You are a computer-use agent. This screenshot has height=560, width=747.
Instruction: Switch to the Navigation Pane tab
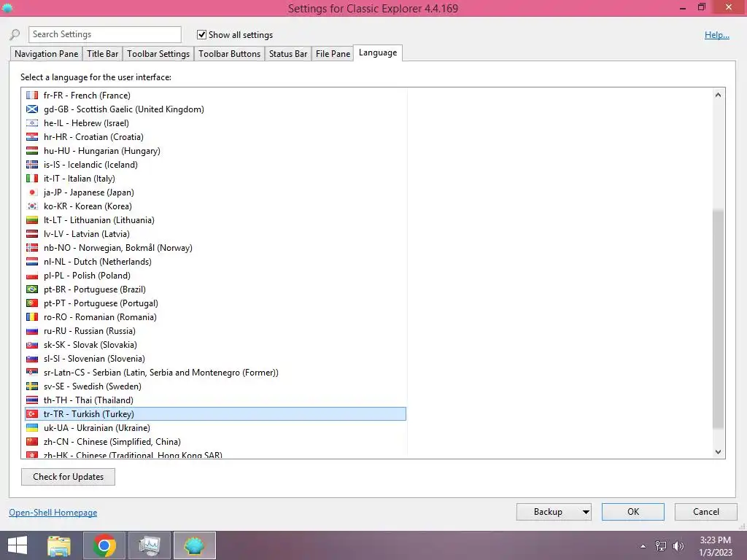(x=46, y=54)
